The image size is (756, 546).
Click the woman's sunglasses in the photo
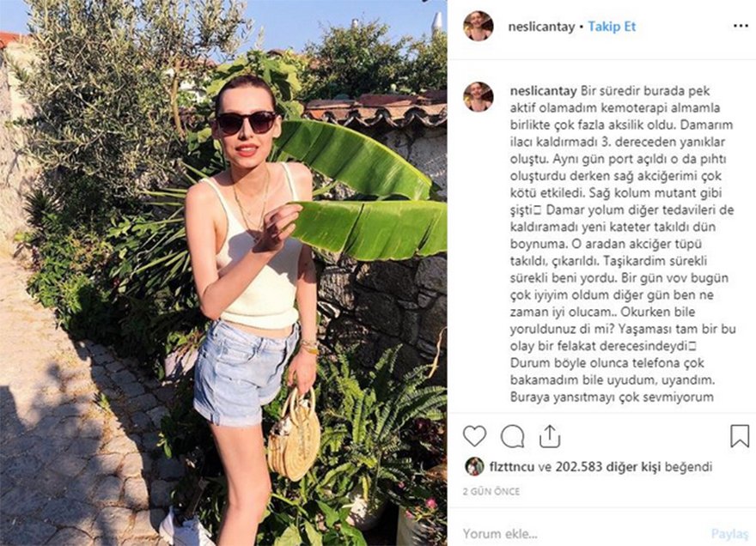(x=246, y=123)
